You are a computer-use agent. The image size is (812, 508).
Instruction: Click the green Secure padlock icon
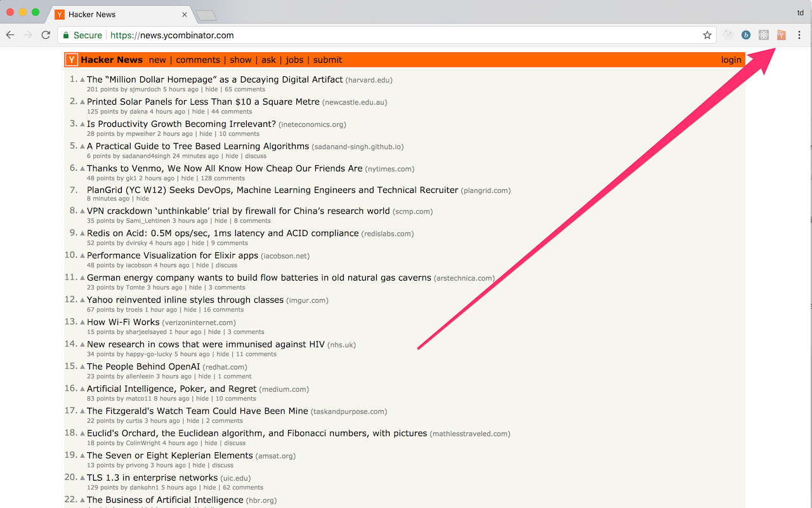coord(66,36)
